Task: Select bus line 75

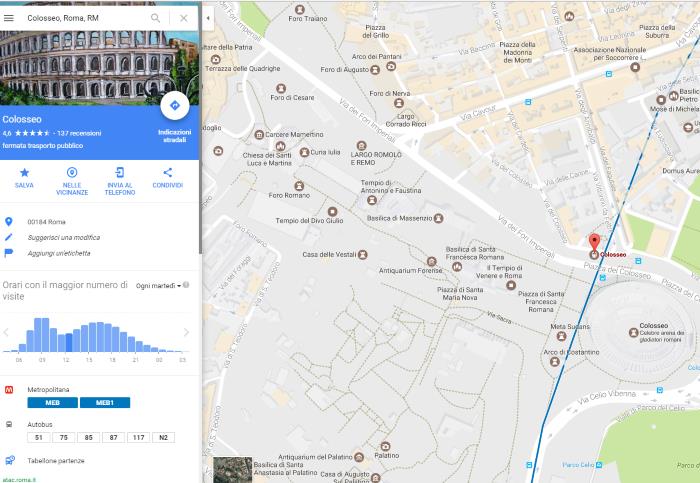Action: [x=64, y=437]
